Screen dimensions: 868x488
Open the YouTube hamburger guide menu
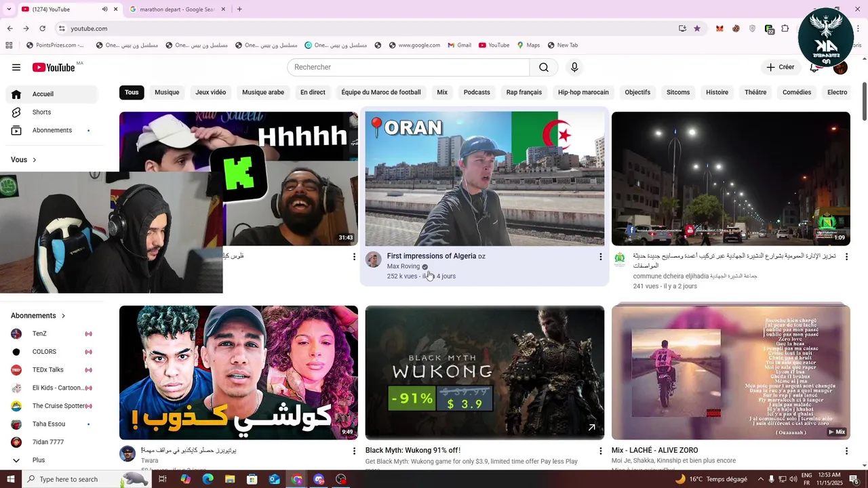(x=16, y=67)
